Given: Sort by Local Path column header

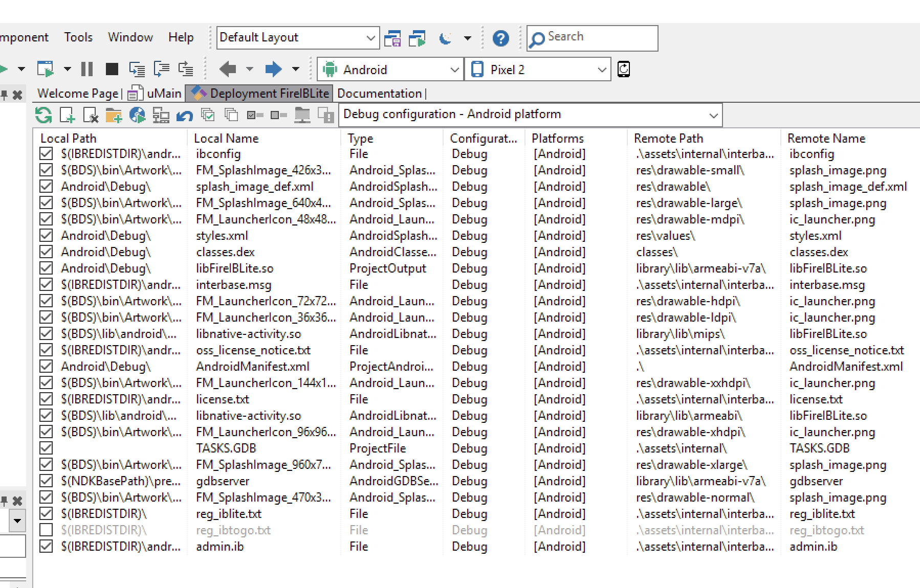Looking at the screenshot, I should point(109,138).
